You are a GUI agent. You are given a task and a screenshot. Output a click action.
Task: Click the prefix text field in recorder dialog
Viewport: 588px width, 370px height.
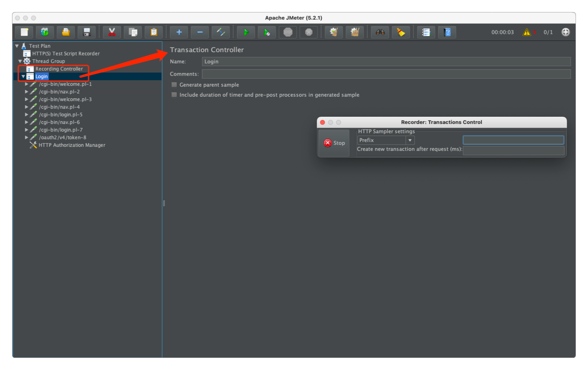click(x=513, y=140)
